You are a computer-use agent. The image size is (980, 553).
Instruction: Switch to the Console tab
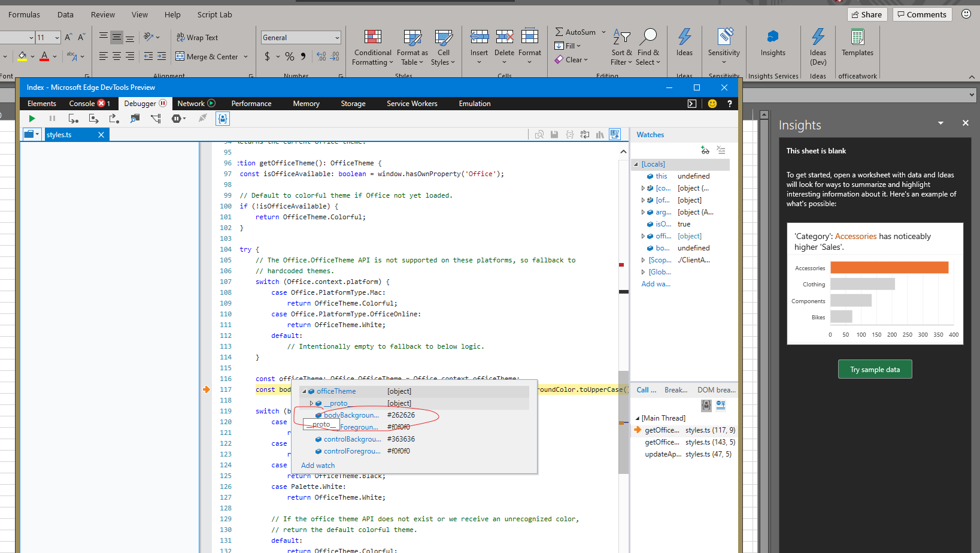click(x=81, y=103)
